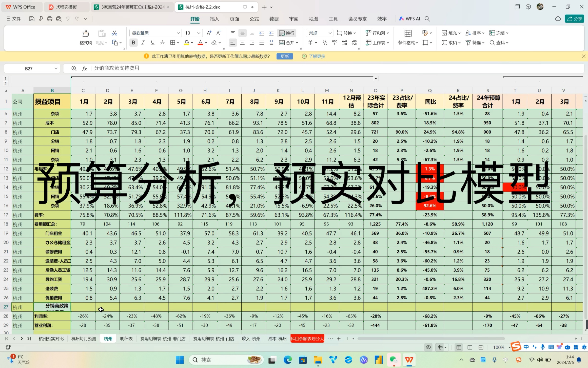
Task: Toggle the eye protection mode icon
Action: (428, 347)
